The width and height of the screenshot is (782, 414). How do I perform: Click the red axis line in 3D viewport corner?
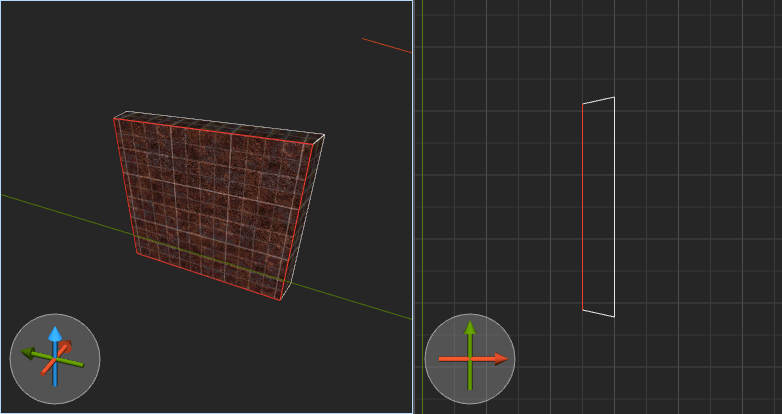385,45
